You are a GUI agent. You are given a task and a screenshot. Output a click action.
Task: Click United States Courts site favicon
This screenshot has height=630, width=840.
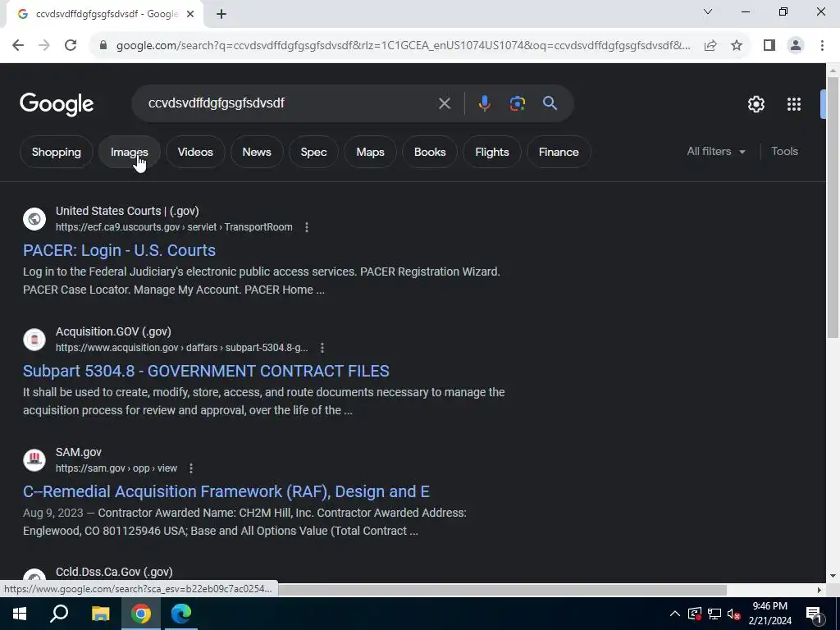click(34, 219)
